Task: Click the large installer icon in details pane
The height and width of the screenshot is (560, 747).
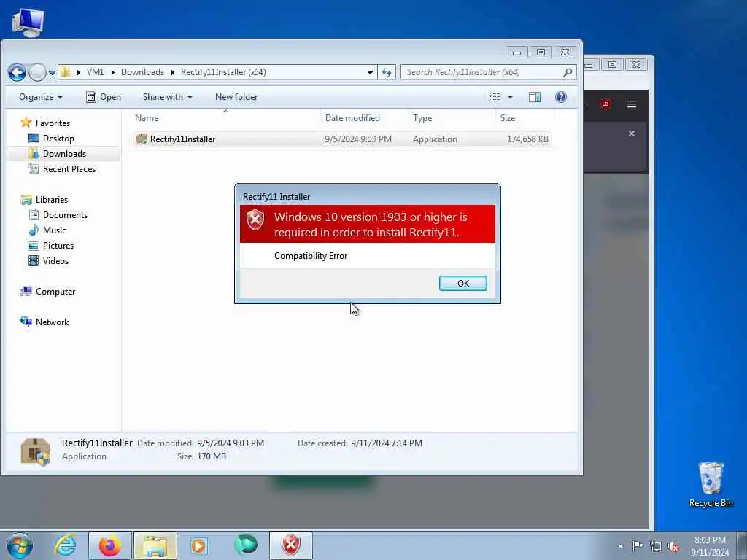Action: coord(35,451)
